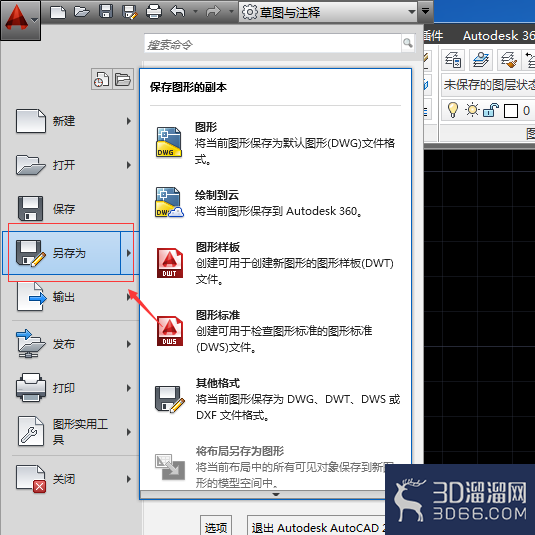Choose the 将布局另存为图形 heading text
Screen dimensions: 535x535
click(x=240, y=451)
